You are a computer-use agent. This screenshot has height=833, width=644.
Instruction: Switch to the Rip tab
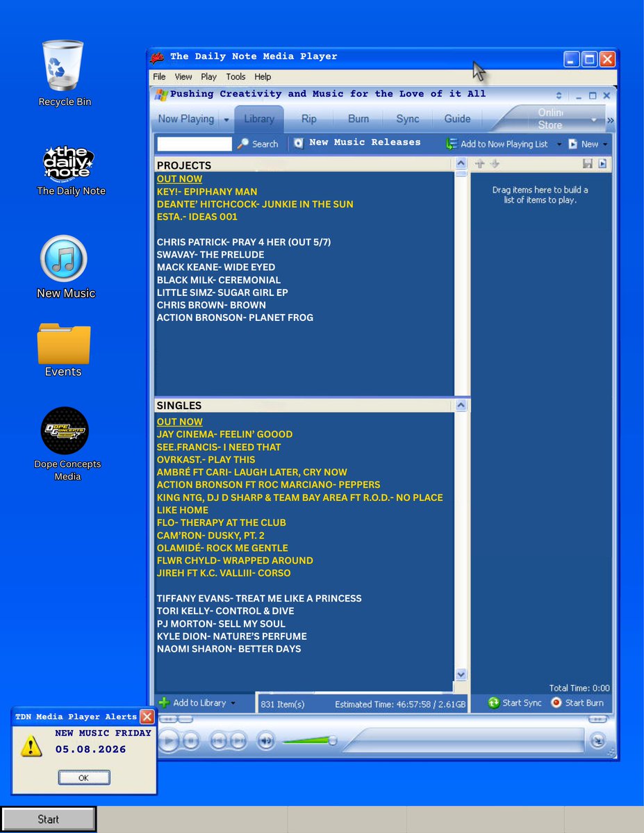coord(308,119)
